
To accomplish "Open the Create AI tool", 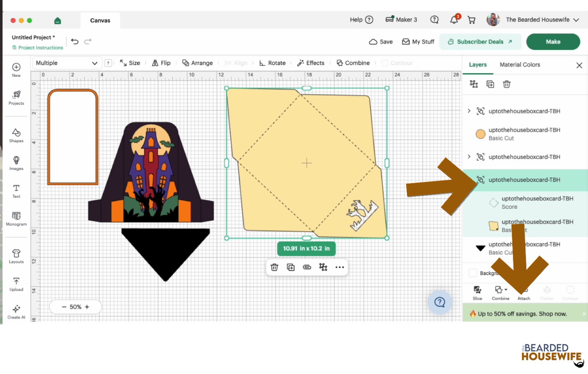I will [16, 312].
